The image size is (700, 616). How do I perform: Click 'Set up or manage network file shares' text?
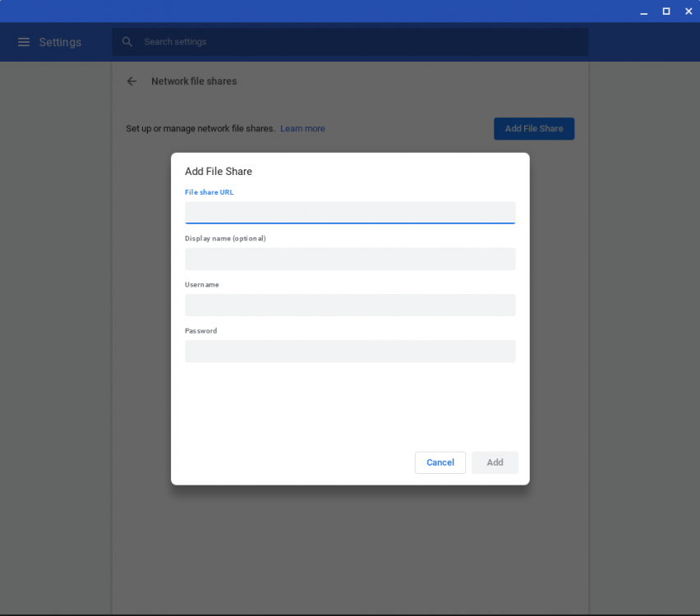click(x=200, y=129)
